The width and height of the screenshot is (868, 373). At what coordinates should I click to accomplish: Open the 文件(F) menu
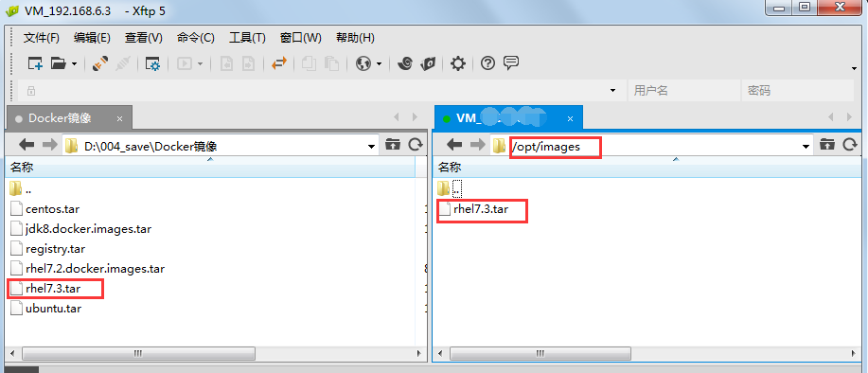[x=42, y=38]
